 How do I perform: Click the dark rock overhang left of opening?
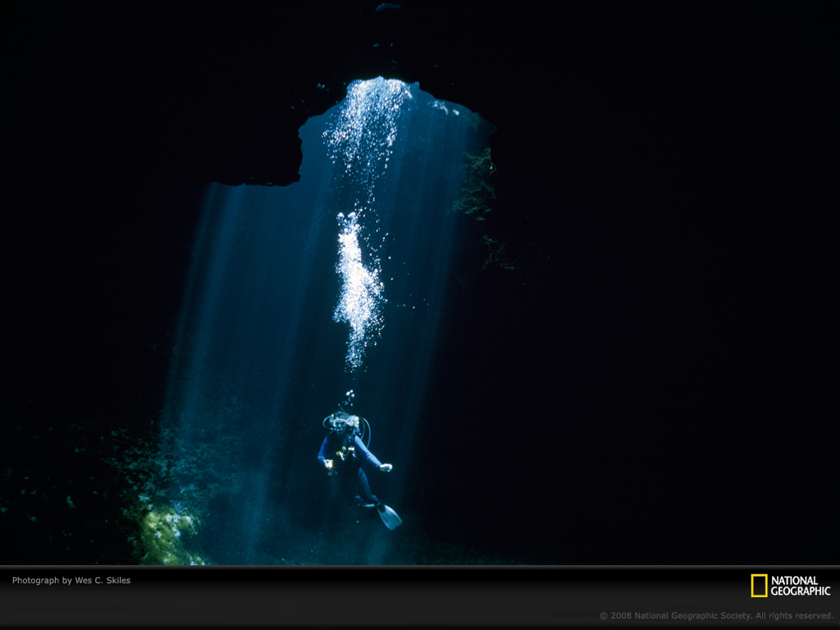tap(254, 156)
